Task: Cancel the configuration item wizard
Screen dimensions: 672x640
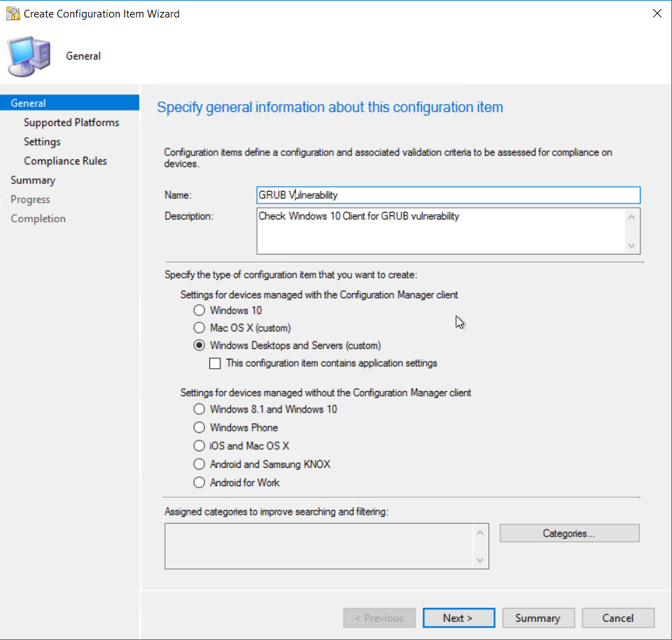Action: (x=618, y=618)
